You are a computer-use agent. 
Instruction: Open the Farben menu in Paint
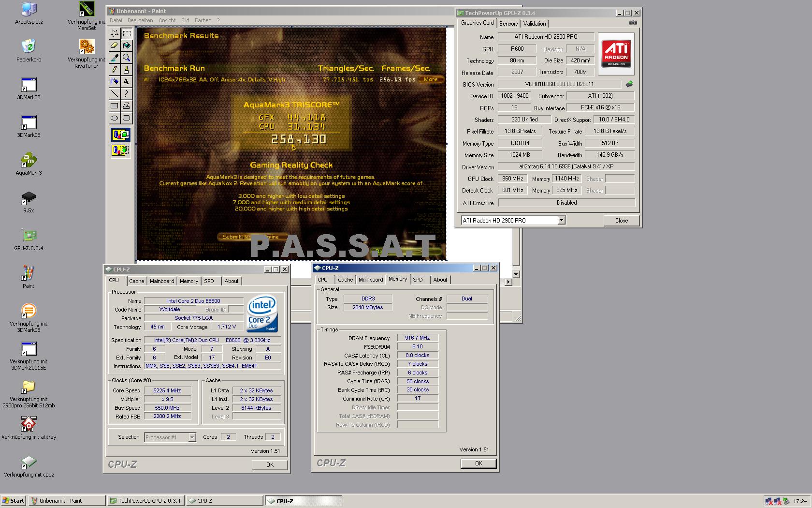[203, 20]
